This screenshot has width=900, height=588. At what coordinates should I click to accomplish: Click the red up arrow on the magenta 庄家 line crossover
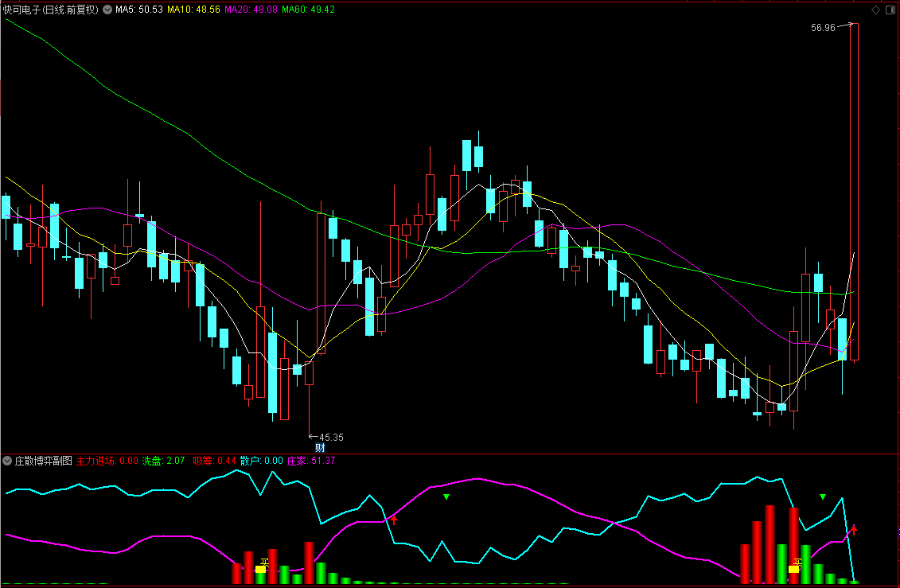click(x=394, y=519)
